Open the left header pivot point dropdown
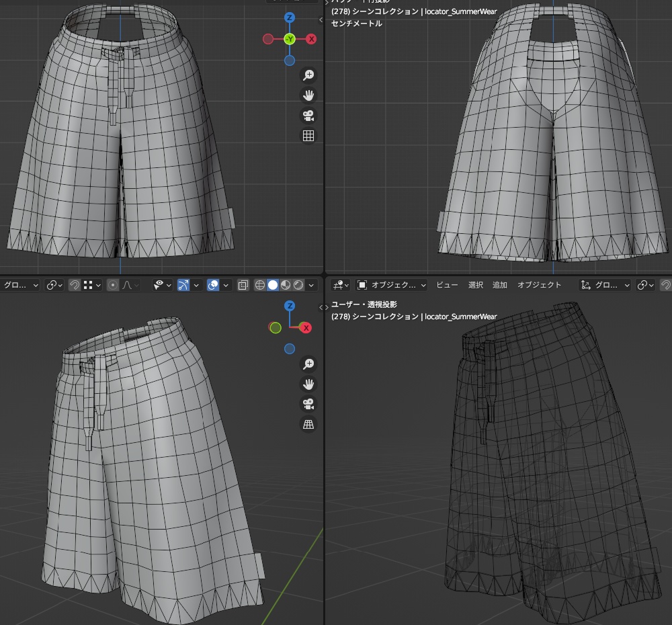This screenshot has width=672, height=625. (54, 285)
